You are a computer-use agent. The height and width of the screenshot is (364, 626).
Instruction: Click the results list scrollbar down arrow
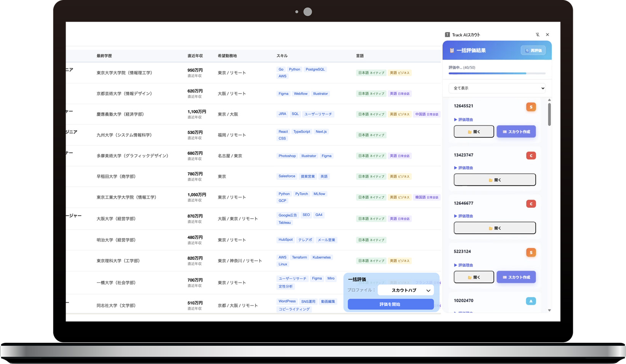coord(549,310)
